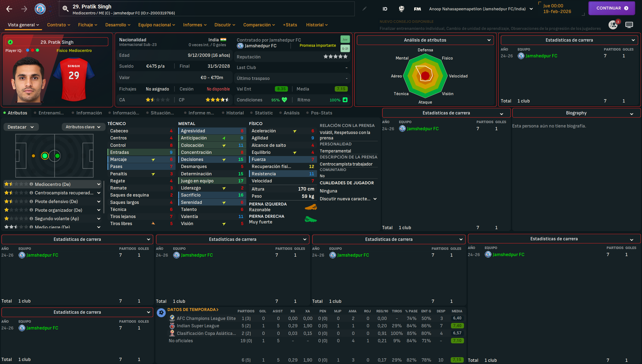This screenshot has height=364, width=642.
Task: Open the Análisis de atributos dropdown
Action: coord(425,40)
